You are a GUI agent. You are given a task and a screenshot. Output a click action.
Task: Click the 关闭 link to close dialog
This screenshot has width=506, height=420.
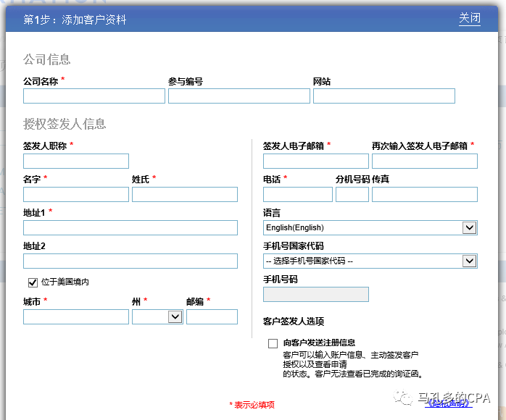pos(469,19)
